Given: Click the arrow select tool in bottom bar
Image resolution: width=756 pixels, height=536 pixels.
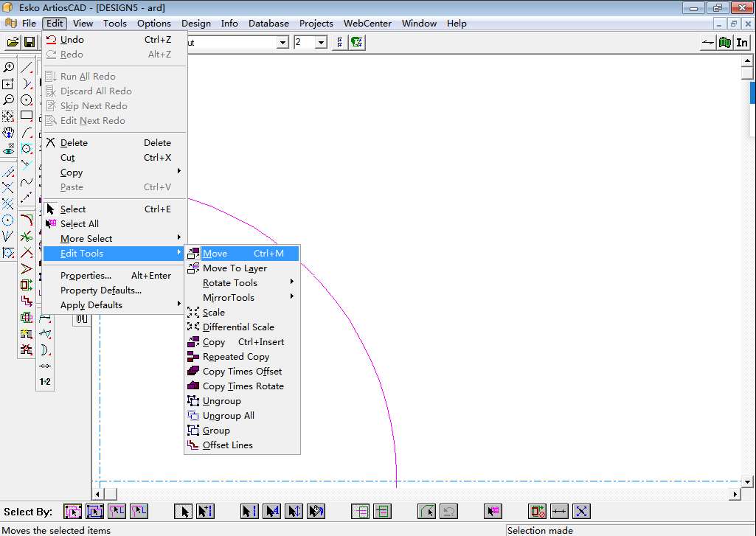Looking at the screenshot, I should pos(184,511).
